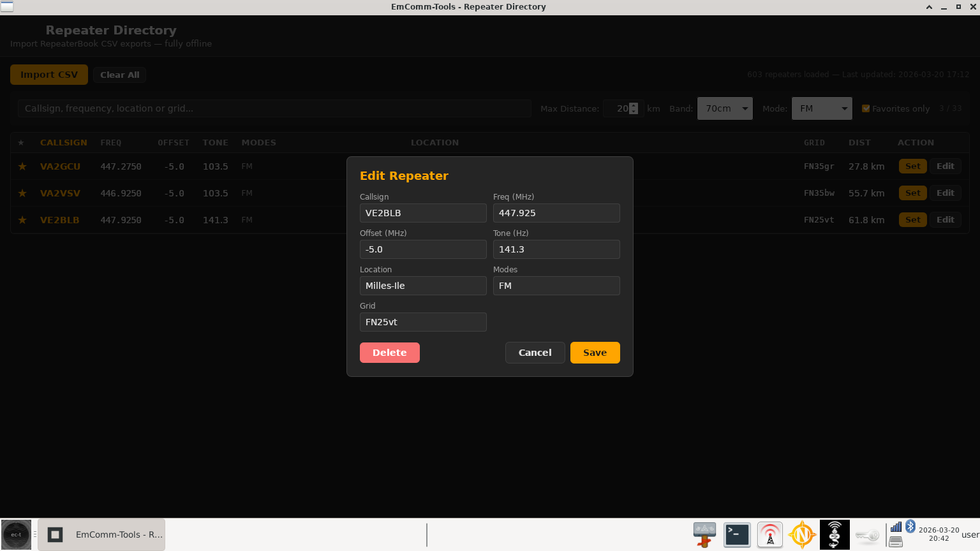Launch the radio tower antenna app
980x551 pixels.
click(770, 534)
